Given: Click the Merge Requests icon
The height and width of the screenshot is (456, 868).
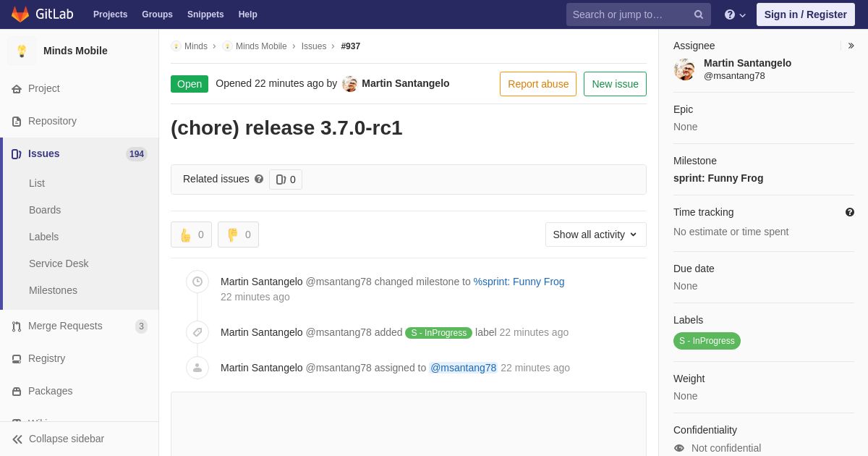Looking at the screenshot, I should click(x=17, y=326).
